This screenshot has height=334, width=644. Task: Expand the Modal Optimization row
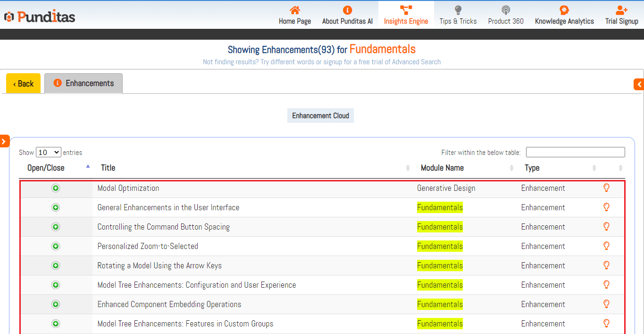(56, 188)
